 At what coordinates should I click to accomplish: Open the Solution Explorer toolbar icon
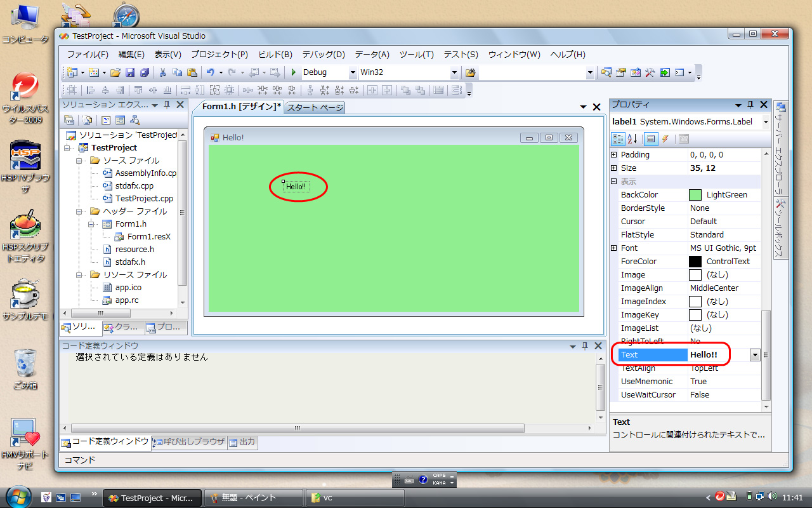tap(606, 72)
